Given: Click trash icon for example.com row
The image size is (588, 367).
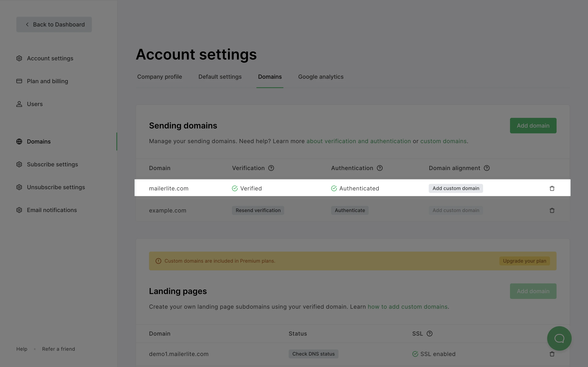Looking at the screenshot, I should pyautogui.click(x=552, y=210).
